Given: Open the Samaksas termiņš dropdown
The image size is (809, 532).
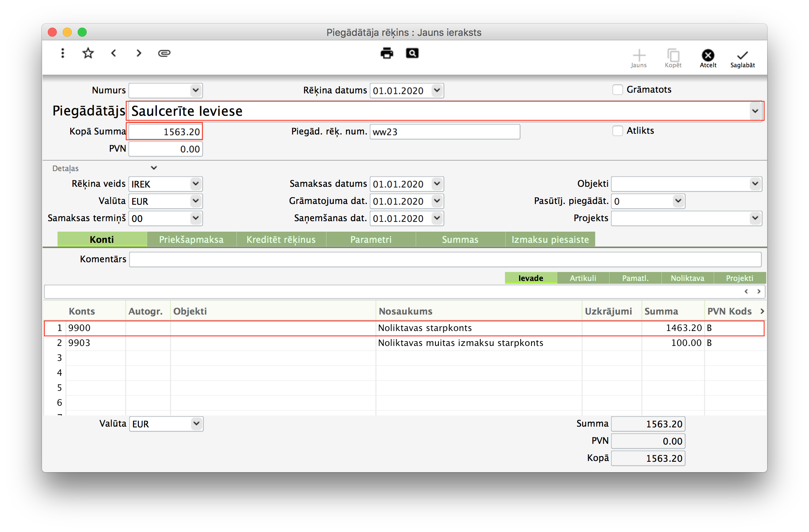Looking at the screenshot, I should point(195,218).
